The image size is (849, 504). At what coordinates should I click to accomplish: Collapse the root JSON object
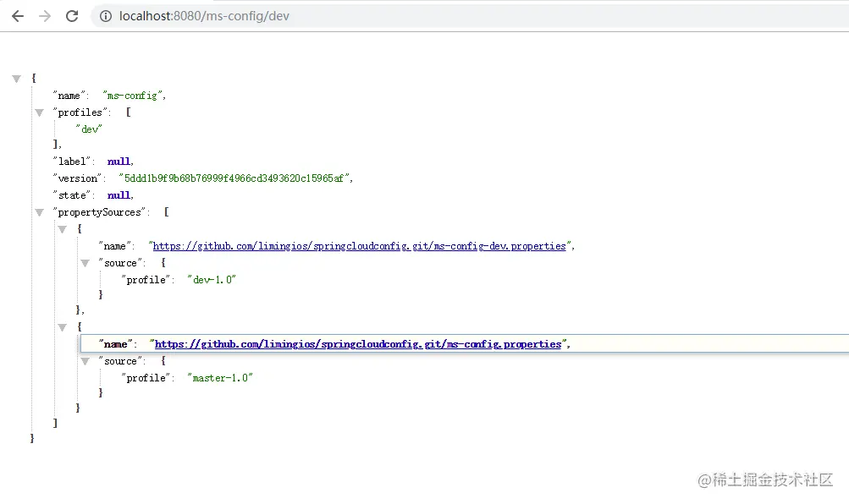pyautogui.click(x=17, y=79)
